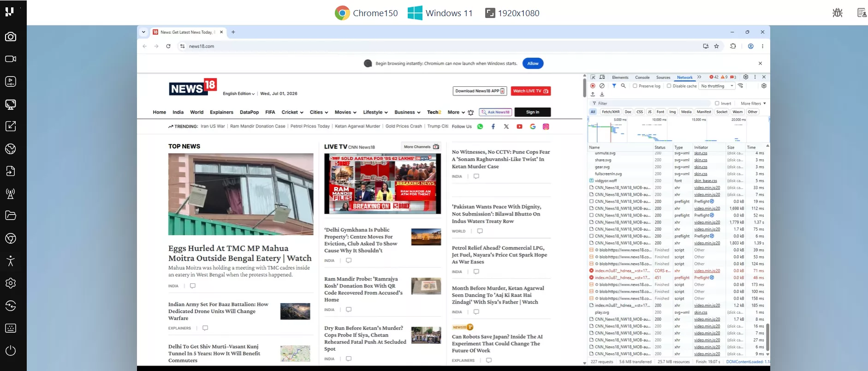Screen dimensions: 868x371
Task: Filter requests by Media type
Action: [686, 112]
